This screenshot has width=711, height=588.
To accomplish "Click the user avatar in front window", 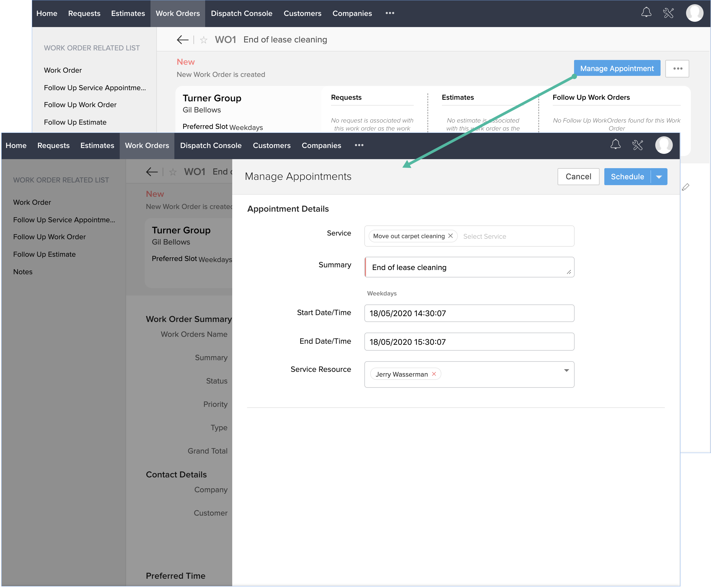I will pos(663,145).
